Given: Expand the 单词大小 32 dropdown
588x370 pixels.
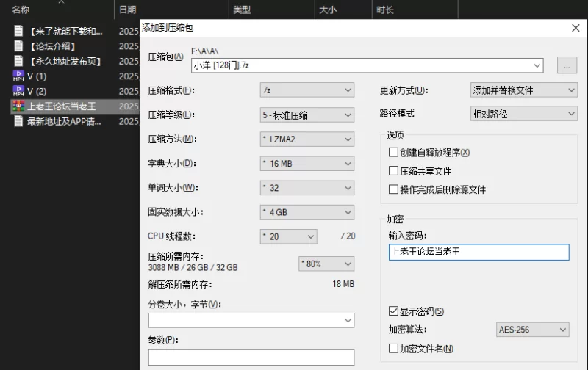Looking at the screenshot, I should coord(306,188).
